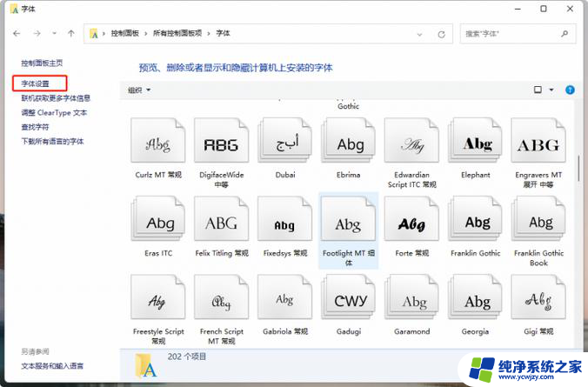588x387 pixels.
Task: Expand the chevron after 所有控制面板项 in breadcrumb
Action: pyautogui.click(x=209, y=34)
